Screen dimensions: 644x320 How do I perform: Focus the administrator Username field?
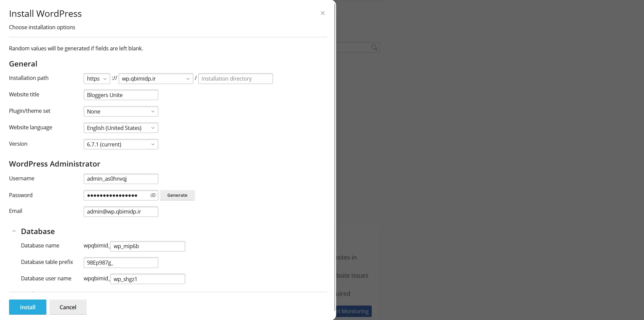point(121,179)
